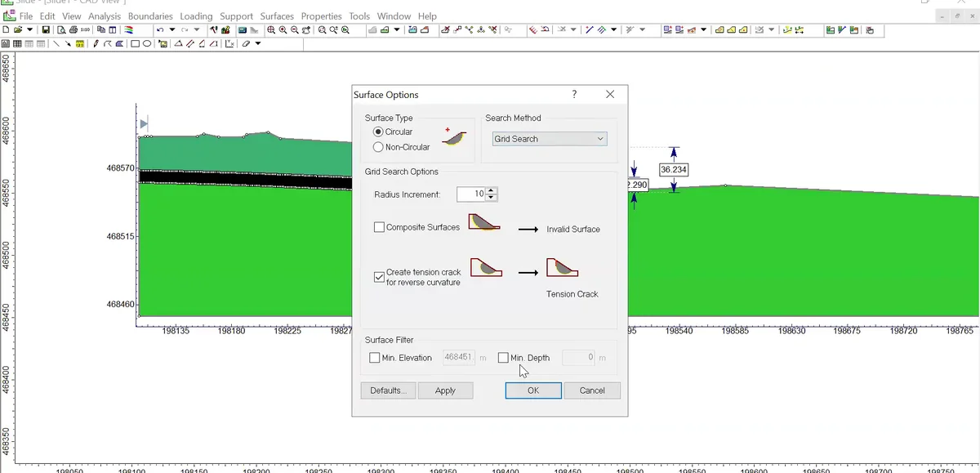Image resolution: width=980 pixels, height=473 pixels.
Task: Open the Grid Search method dropdown
Action: [x=550, y=139]
